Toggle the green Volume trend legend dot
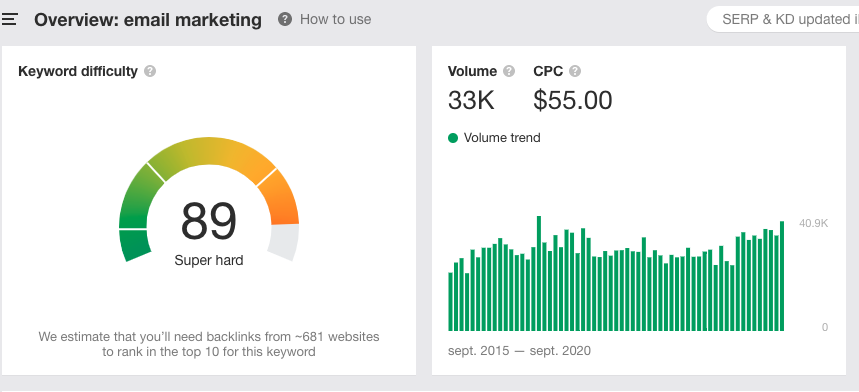The image size is (859, 392). 453,138
